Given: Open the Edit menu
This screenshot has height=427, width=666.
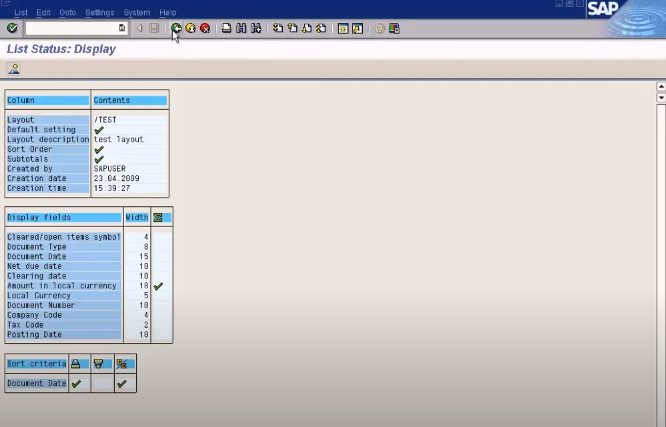Looking at the screenshot, I should [43, 13].
